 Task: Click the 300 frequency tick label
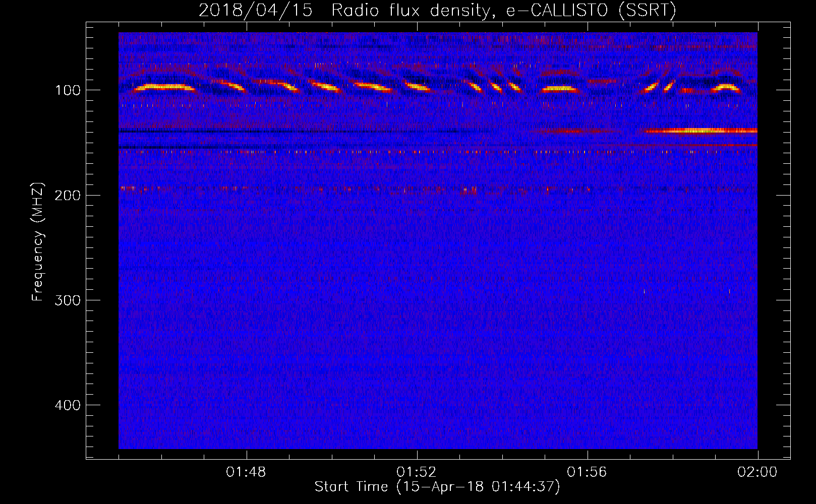coord(68,300)
